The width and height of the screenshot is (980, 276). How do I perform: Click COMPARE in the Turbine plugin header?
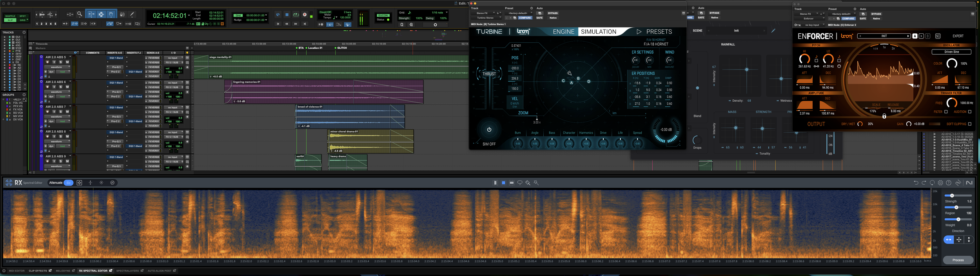click(x=525, y=18)
